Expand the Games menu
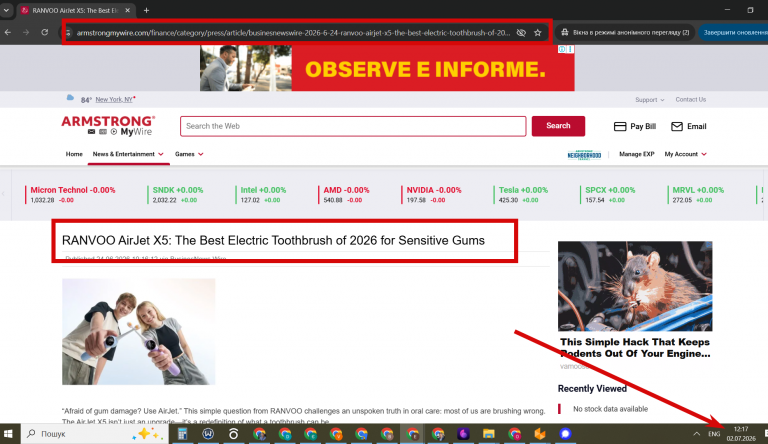The width and height of the screenshot is (768, 444). click(189, 154)
